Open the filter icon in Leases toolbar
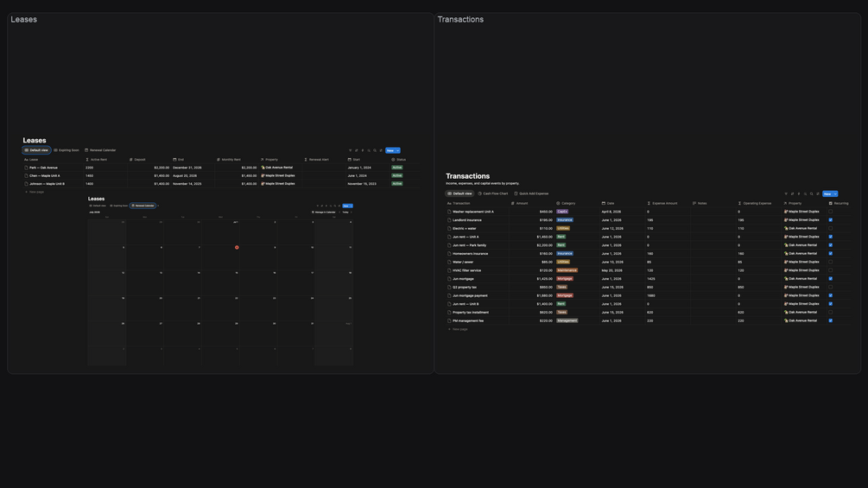 pyautogui.click(x=351, y=150)
